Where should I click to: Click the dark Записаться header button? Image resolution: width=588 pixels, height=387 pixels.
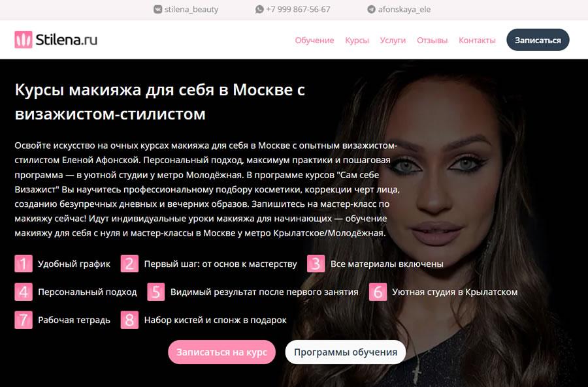click(538, 40)
